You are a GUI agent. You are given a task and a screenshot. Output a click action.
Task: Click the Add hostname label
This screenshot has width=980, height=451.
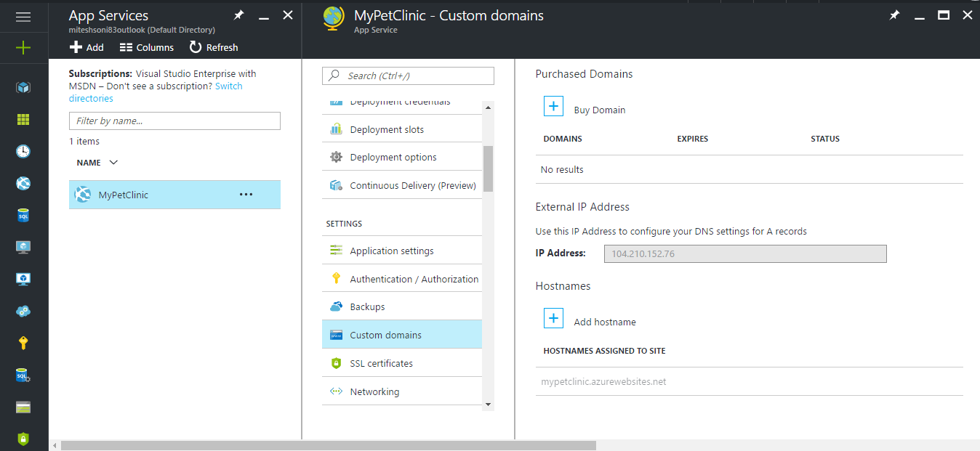click(605, 322)
